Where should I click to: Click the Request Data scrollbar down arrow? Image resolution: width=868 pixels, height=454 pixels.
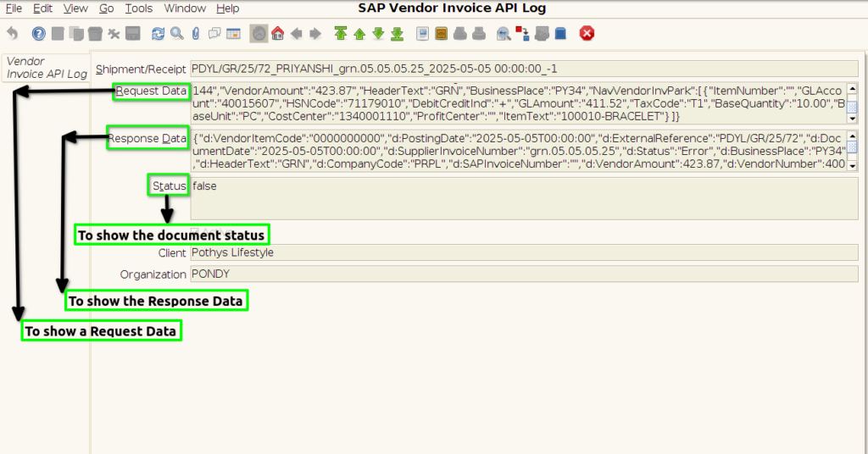coord(853,119)
